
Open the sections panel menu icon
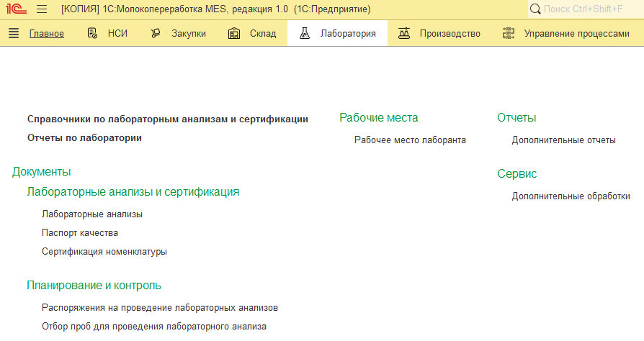click(x=14, y=33)
